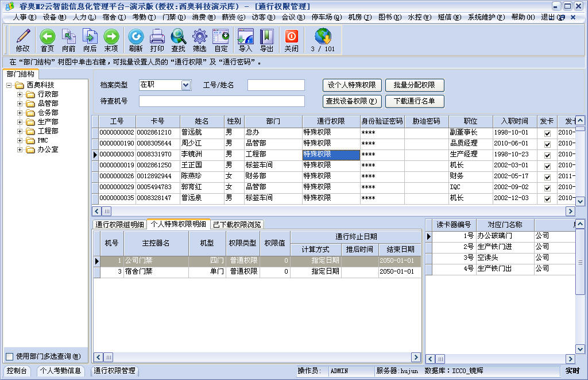Viewport: 588px width, 380px height.
Task: Click the 下载通行名单 button
Action: click(415, 101)
